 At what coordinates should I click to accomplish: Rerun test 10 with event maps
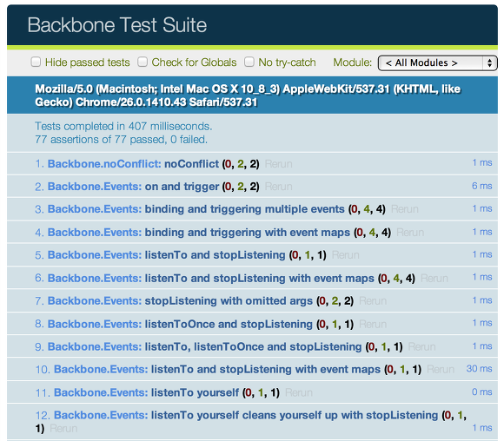coord(441,369)
